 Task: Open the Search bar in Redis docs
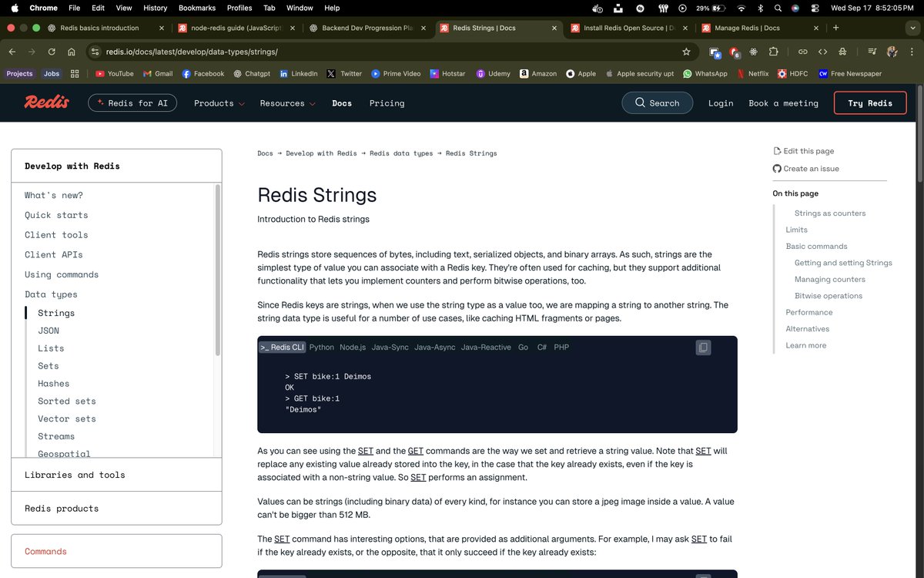[657, 102]
